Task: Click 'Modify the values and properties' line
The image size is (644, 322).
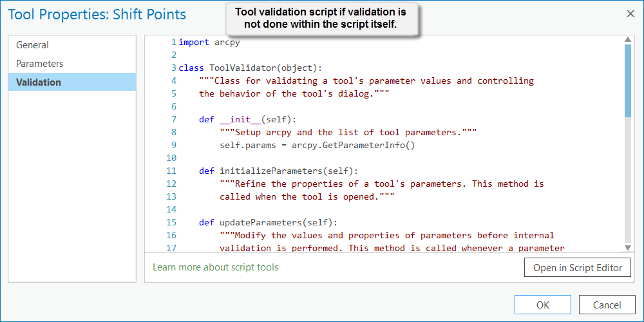Action: point(387,235)
